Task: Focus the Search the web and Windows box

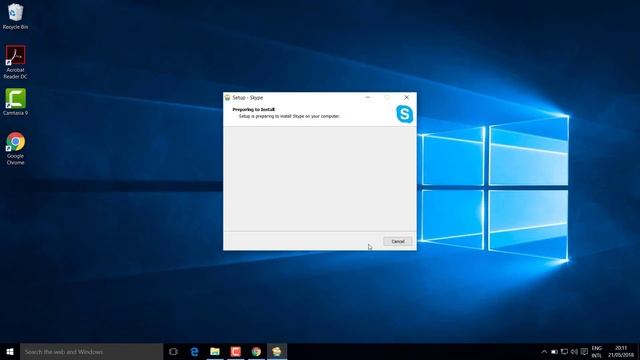Action: click(x=91, y=351)
